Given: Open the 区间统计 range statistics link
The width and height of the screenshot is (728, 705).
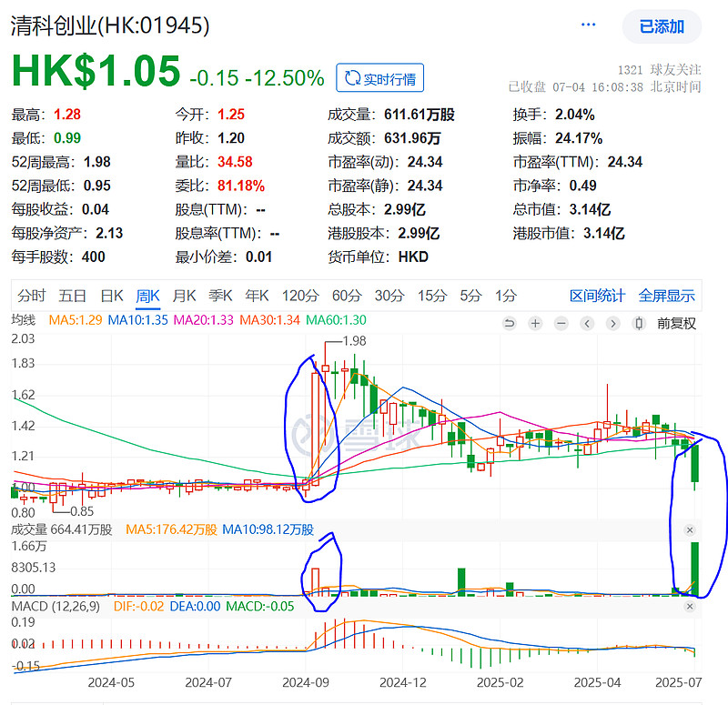Looking at the screenshot, I should (597, 296).
